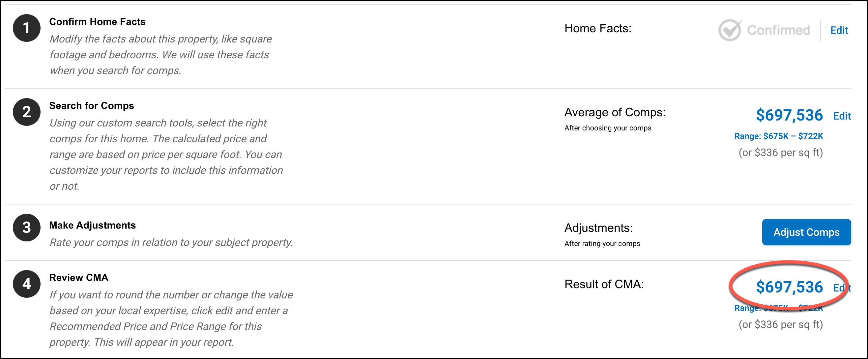Edit the Home Facts section
The height and width of the screenshot is (359, 868).
(x=839, y=30)
